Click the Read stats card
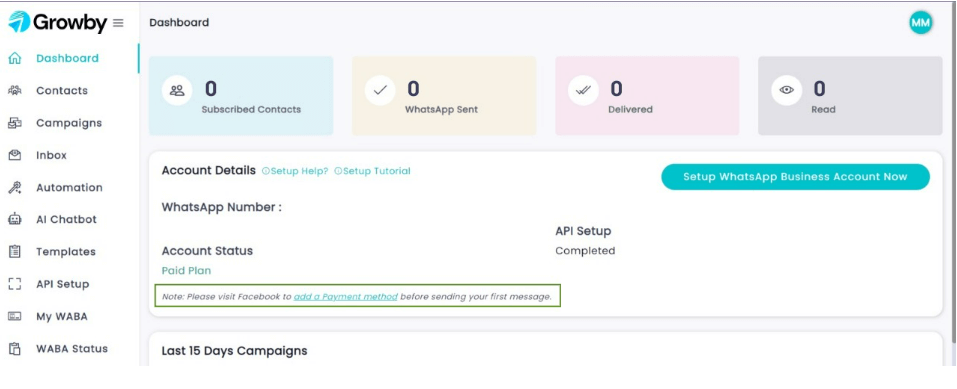 (x=850, y=96)
